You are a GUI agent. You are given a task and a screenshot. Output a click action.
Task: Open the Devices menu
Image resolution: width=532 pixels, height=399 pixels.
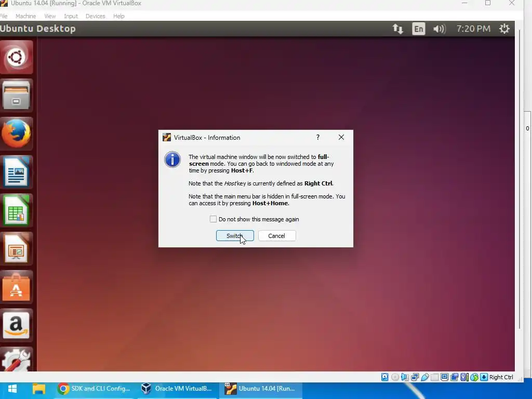(x=96, y=16)
